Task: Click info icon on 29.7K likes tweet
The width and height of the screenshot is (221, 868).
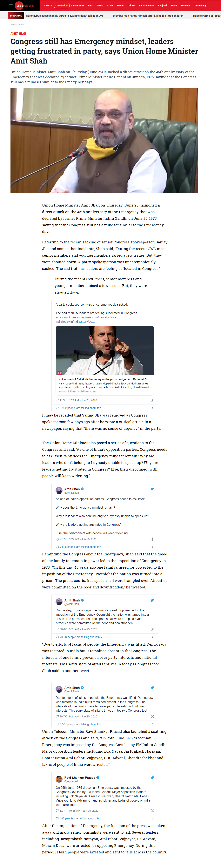Action: tap(152, 716)
